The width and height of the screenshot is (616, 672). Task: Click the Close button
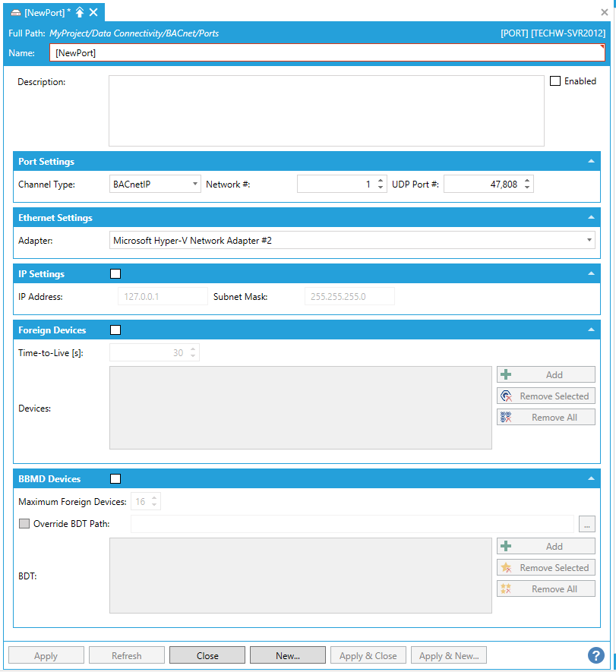pyautogui.click(x=207, y=656)
